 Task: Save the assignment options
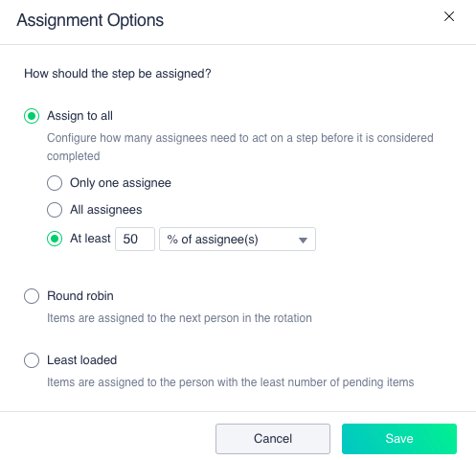399,439
